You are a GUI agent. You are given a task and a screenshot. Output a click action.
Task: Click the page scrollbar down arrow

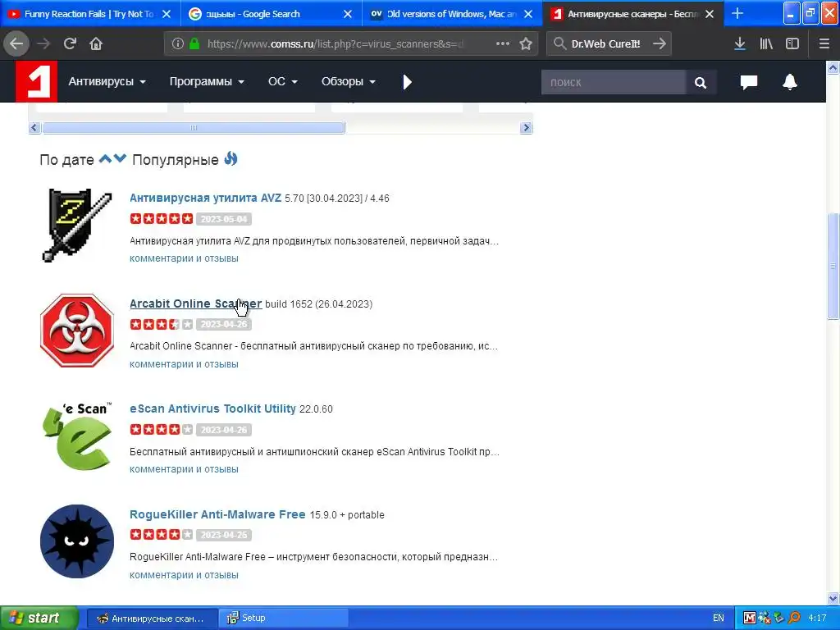833,598
